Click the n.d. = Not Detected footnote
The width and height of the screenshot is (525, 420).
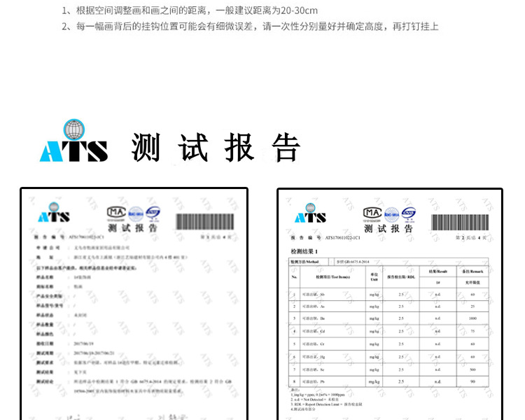(x=315, y=400)
